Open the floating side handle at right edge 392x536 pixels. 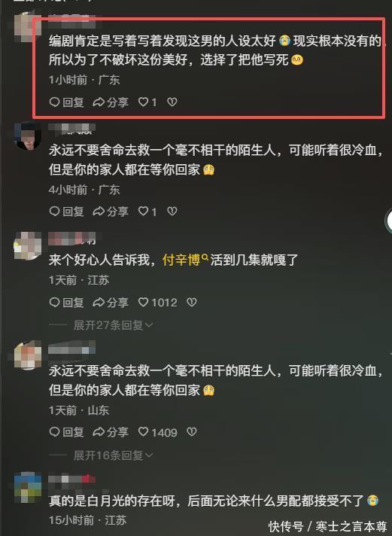coord(388,221)
